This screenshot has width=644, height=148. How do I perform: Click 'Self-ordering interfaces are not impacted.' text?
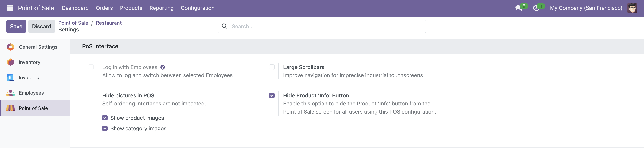point(154,104)
